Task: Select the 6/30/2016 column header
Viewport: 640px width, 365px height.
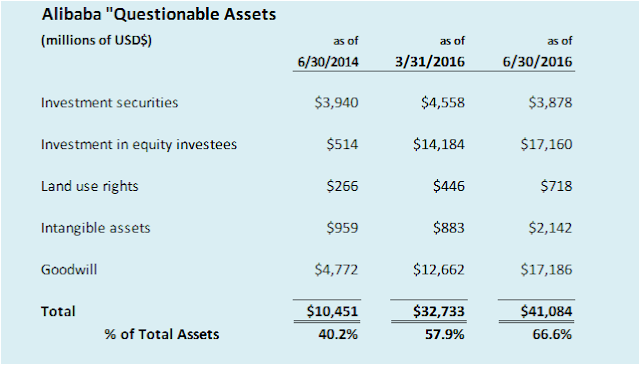Action: (x=538, y=62)
